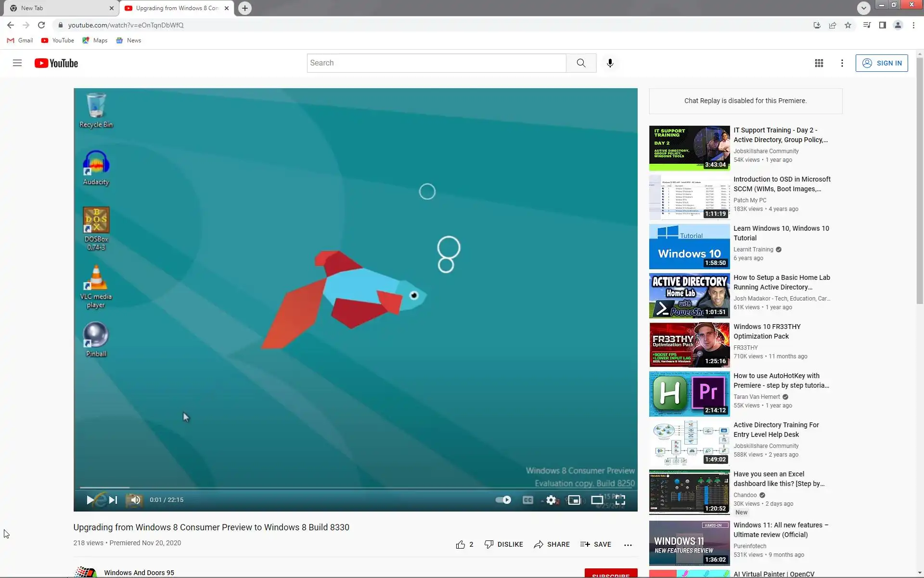The width and height of the screenshot is (924, 578).
Task: Enable the miniplayer mode
Action: point(574,500)
